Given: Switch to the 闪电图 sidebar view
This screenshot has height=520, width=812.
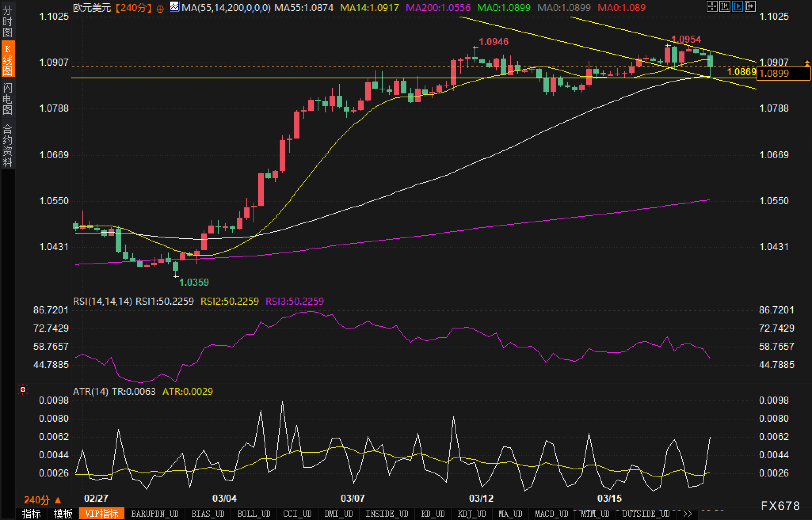Looking at the screenshot, I should [x=7, y=99].
